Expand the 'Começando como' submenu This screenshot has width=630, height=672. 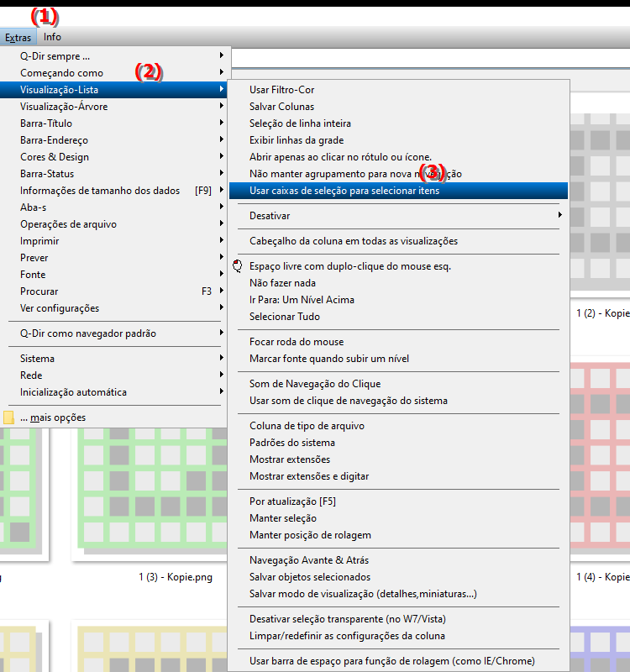(x=113, y=73)
